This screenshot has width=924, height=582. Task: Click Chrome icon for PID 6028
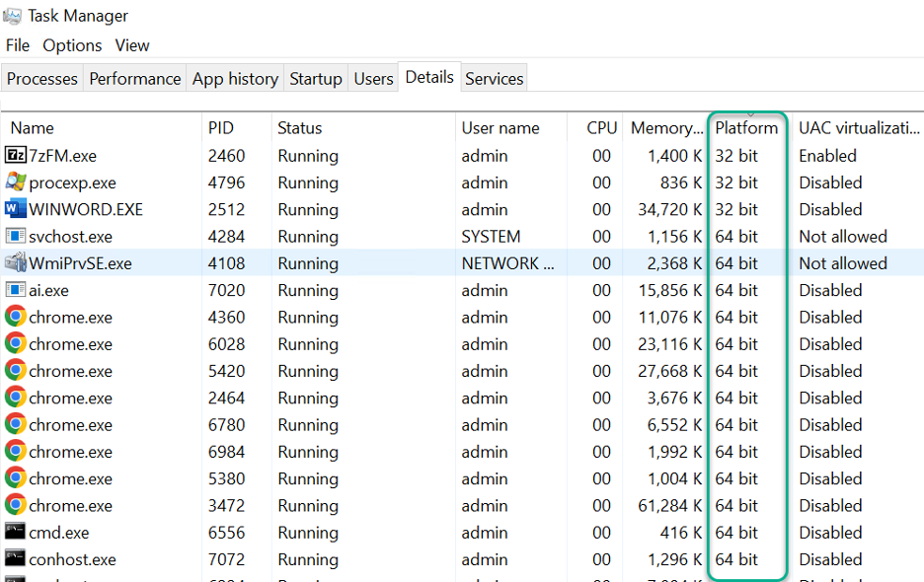16,344
